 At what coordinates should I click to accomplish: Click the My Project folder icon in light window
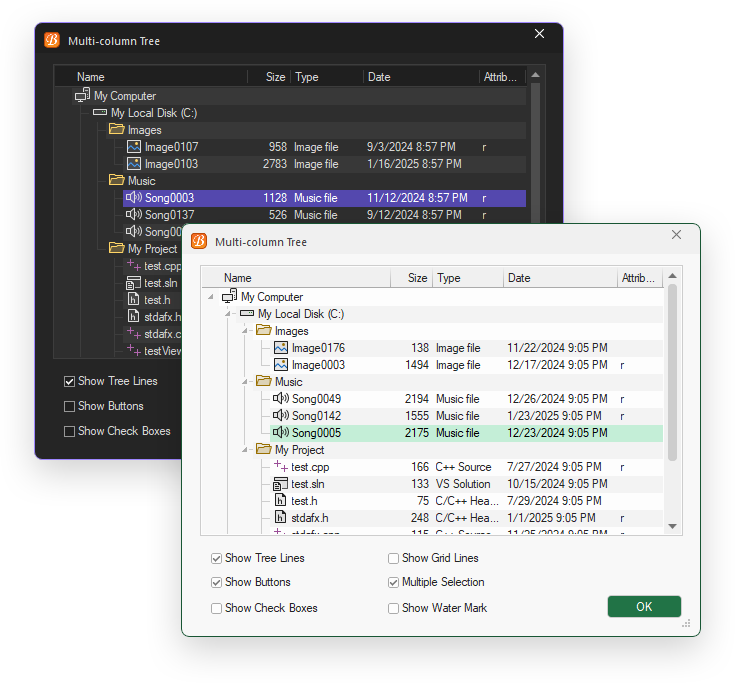pos(263,449)
